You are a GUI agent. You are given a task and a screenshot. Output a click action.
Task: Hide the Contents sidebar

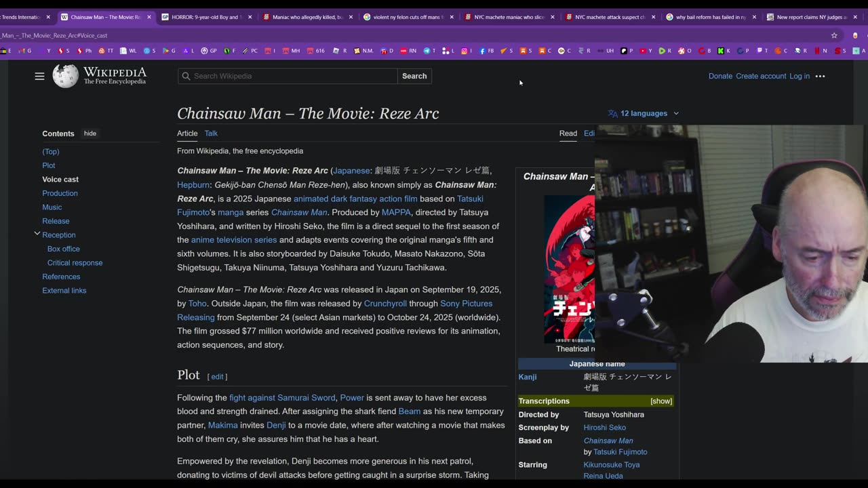pyautogui.click(x=90, y=134)
